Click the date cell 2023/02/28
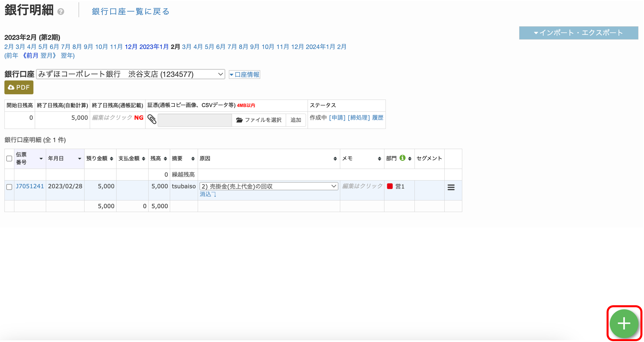Viewport: 644px width, 342px height. [65, 186]
